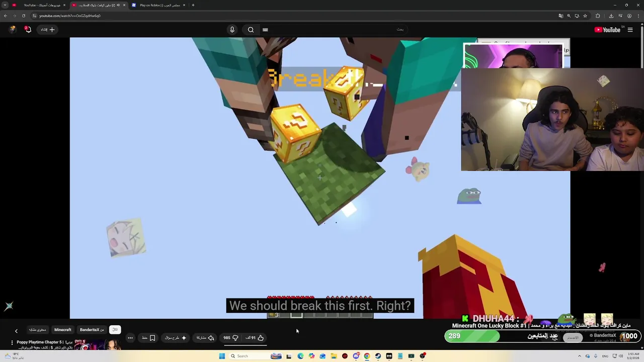Open File Explorer from the taskbar
The height and width of the screenshot is (362, 644).
[334, 356]
